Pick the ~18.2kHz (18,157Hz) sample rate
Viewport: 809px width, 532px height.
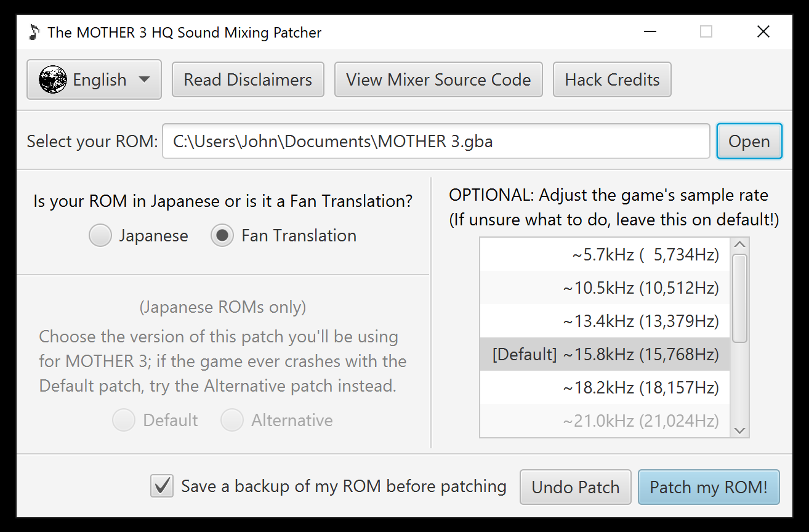click(x=605, y=387)
